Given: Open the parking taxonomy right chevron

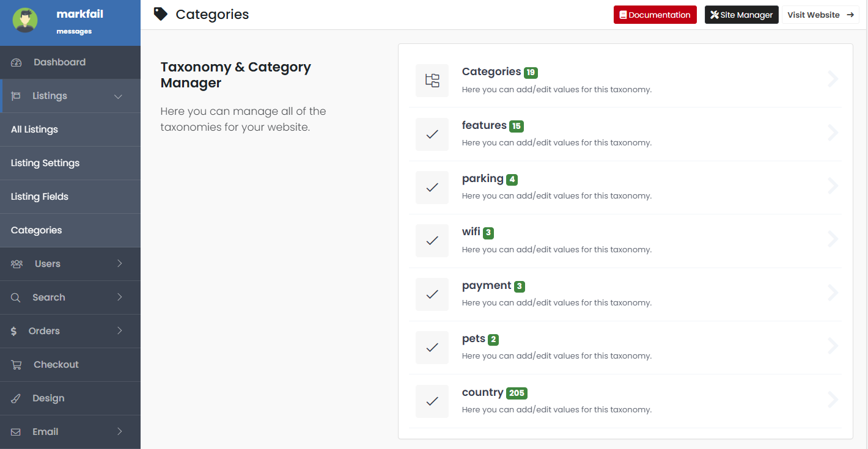Looking at the screenshot, I should coord(833,186).
